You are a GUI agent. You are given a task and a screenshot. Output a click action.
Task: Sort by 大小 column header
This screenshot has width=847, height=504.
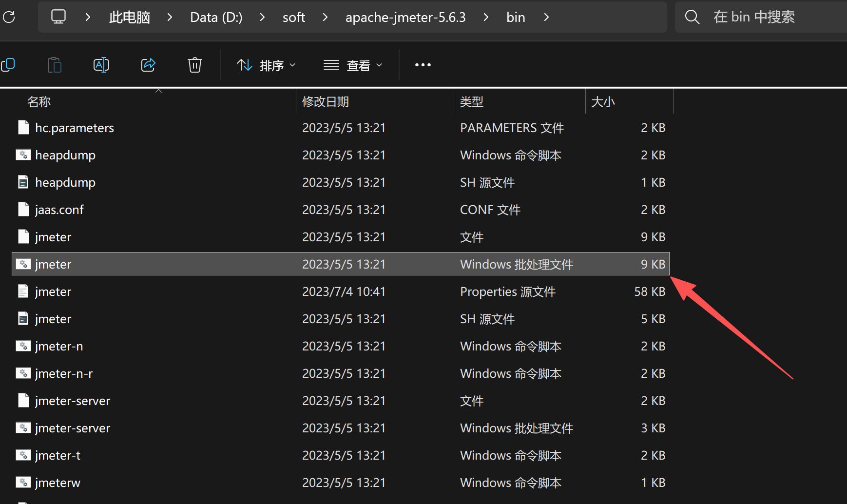click(x=603, y=101)
